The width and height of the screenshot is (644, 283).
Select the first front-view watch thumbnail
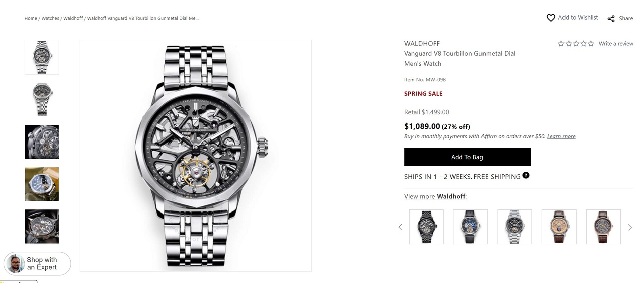(42, 57)
